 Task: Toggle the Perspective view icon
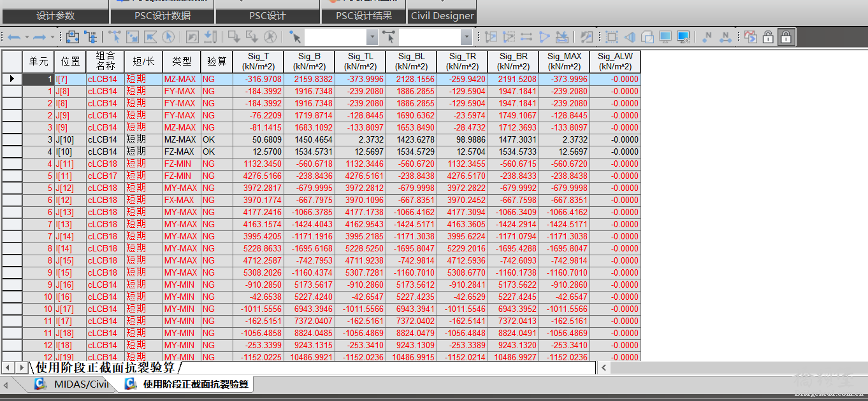pos(630,38)
